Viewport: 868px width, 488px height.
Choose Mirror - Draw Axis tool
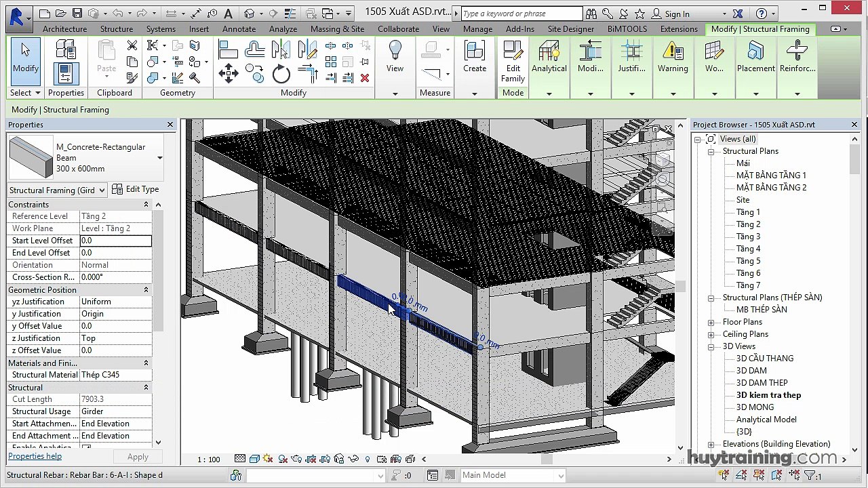(x=307, y=49)
